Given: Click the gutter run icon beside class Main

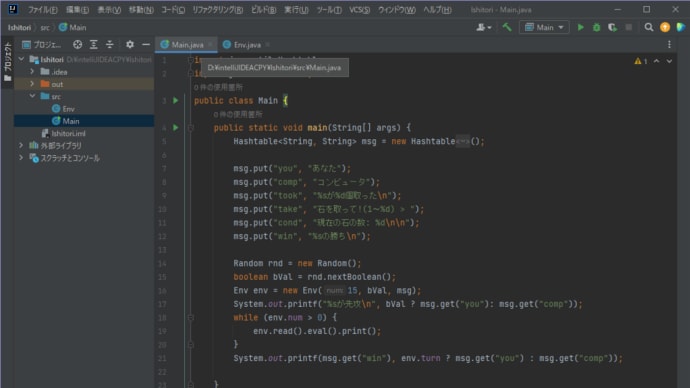Looking at the screenshot, I should tap(176, 100).
